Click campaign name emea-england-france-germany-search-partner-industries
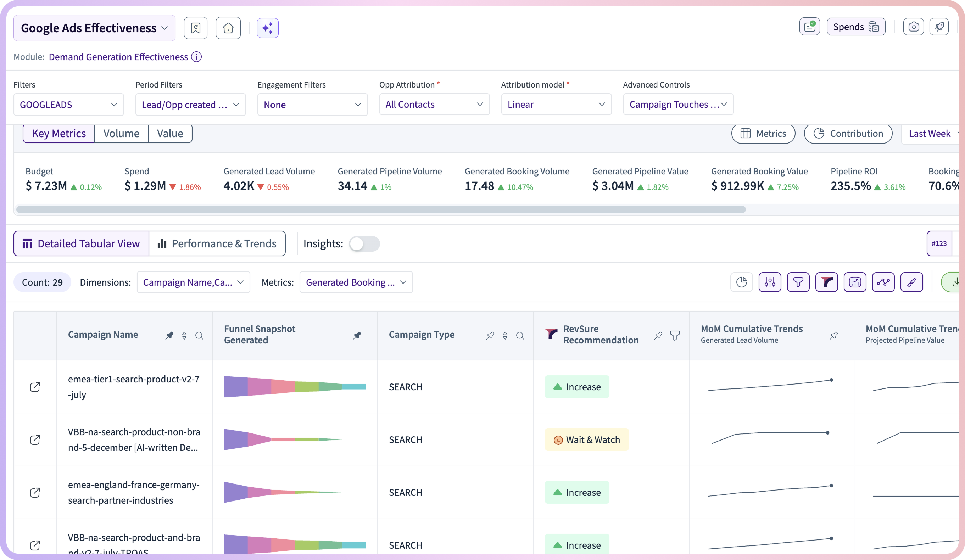Image resolution: width=965 pixels, height=560 pixels. click(x=134, y=492)
